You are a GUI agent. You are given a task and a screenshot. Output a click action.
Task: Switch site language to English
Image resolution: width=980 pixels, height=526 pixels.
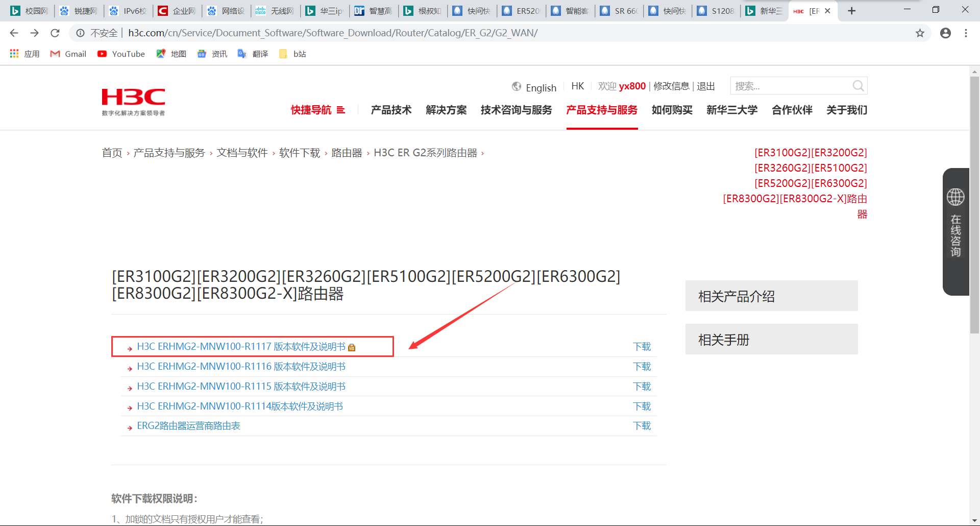point(541,87)
